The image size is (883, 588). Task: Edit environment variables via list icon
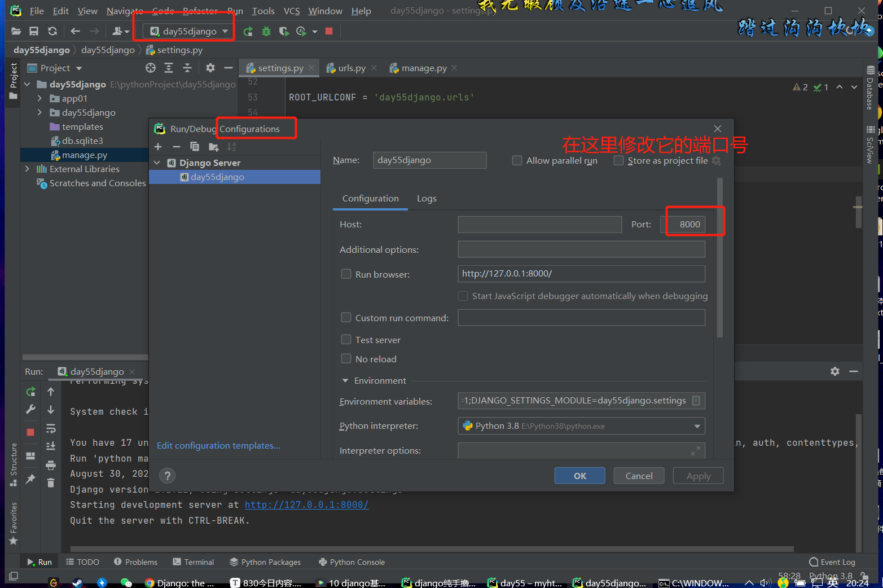point(696,401)
